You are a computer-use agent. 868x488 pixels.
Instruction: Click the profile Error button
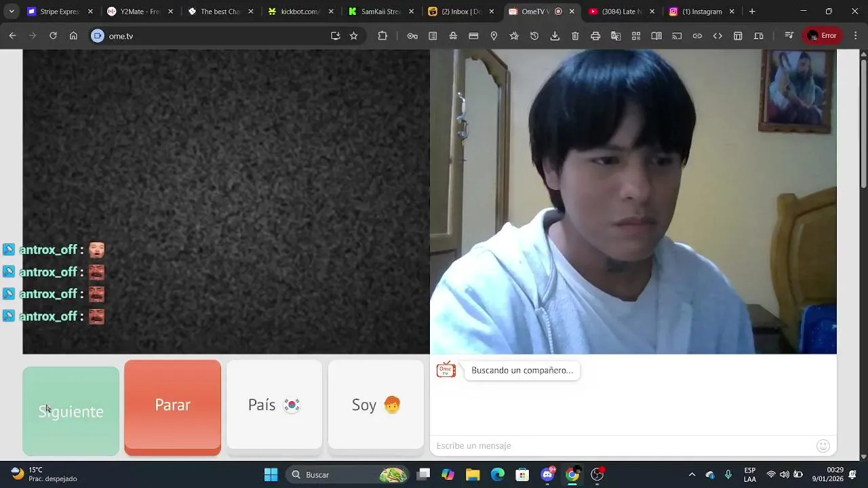click(822, 36)
